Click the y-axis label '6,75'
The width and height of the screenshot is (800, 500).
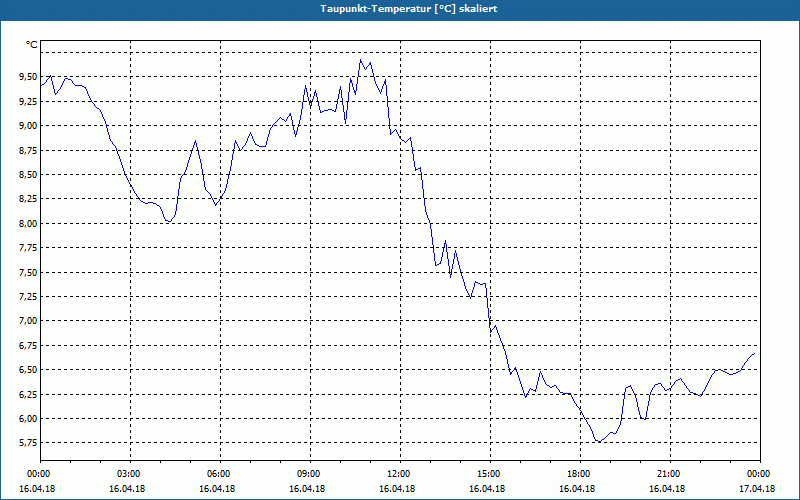pos(28,345)
